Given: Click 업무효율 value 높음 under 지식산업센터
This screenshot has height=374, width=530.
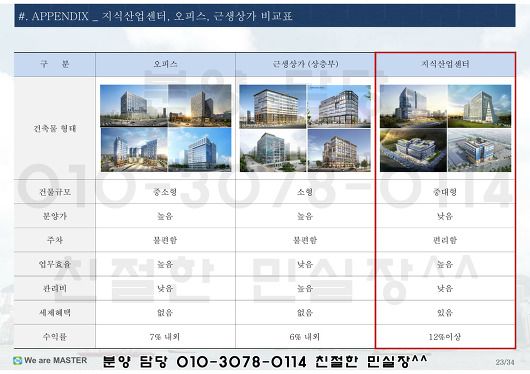Looking at the screenshot, I should coord(445,264).
